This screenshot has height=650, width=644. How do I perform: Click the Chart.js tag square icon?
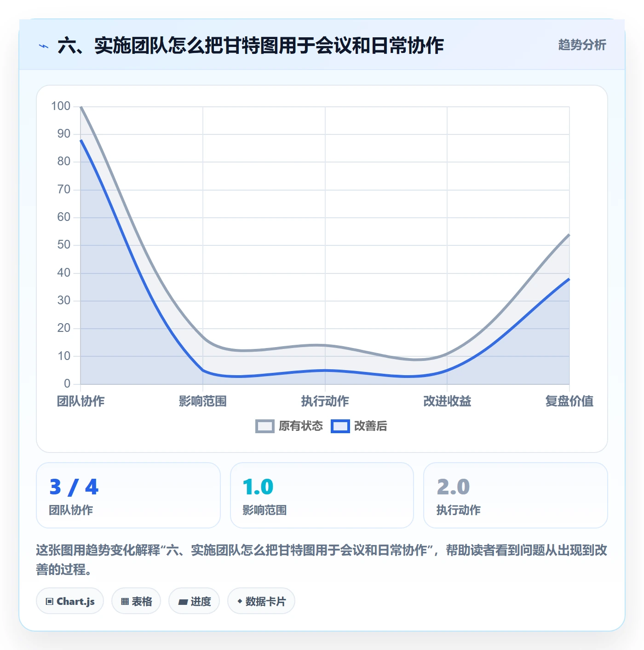coord(50,602)
